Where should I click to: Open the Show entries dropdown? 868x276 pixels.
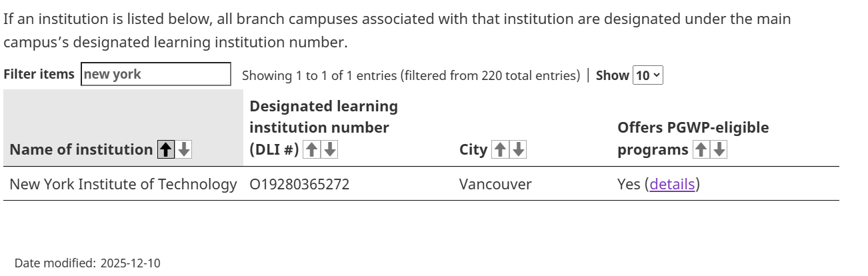pos(648,75)
